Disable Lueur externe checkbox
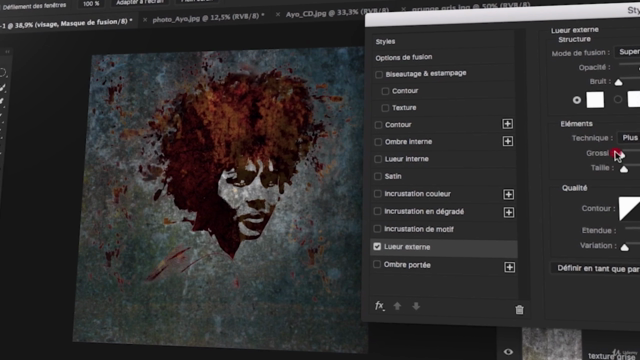 pos(377,247)
